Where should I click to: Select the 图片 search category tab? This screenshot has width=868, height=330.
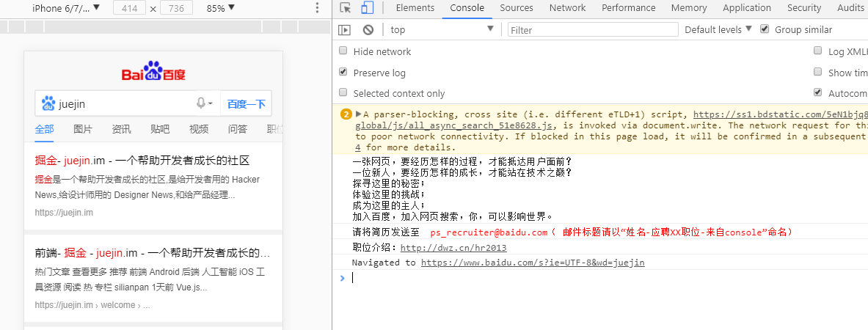tap(83, 129)
